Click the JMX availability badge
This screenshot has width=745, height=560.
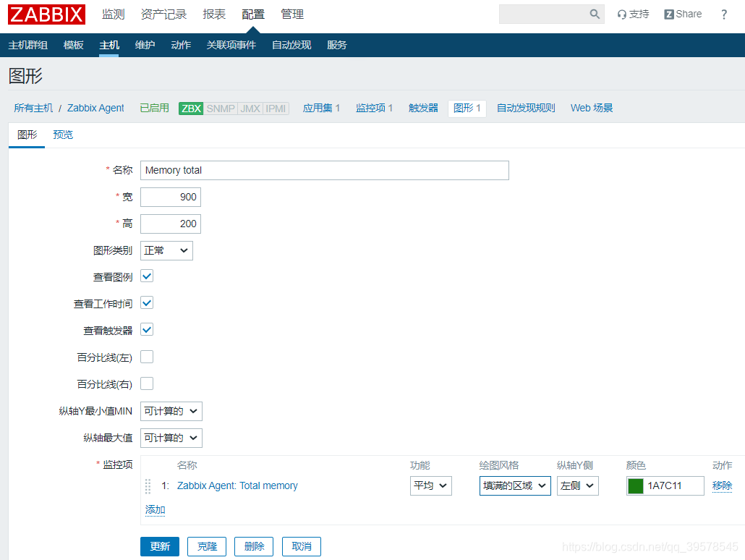tap(250, 109)
